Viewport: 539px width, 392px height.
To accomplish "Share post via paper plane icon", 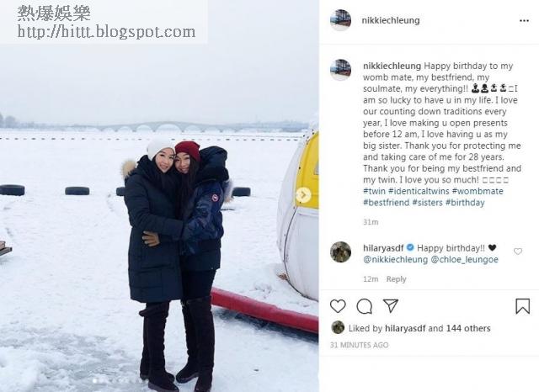I will point(391,305).
